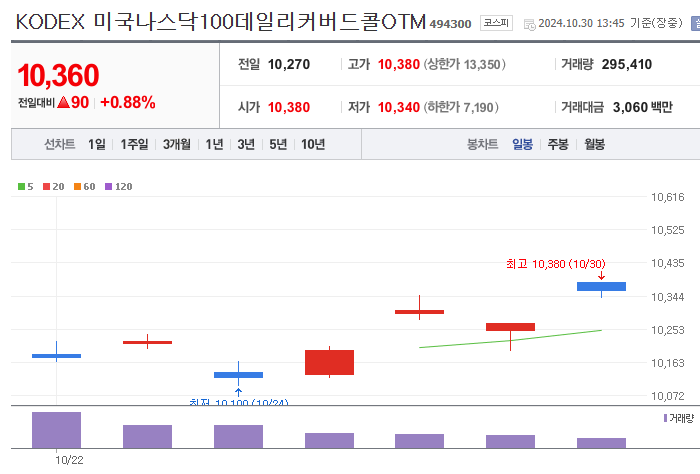Viewport: 700px width, 474px height.
Task: Click the current price 10,360
Action: [58, 75]
